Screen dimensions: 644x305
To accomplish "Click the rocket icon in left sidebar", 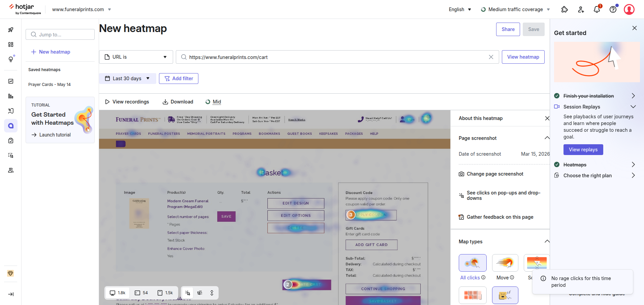I will click(x=11, y=30).
